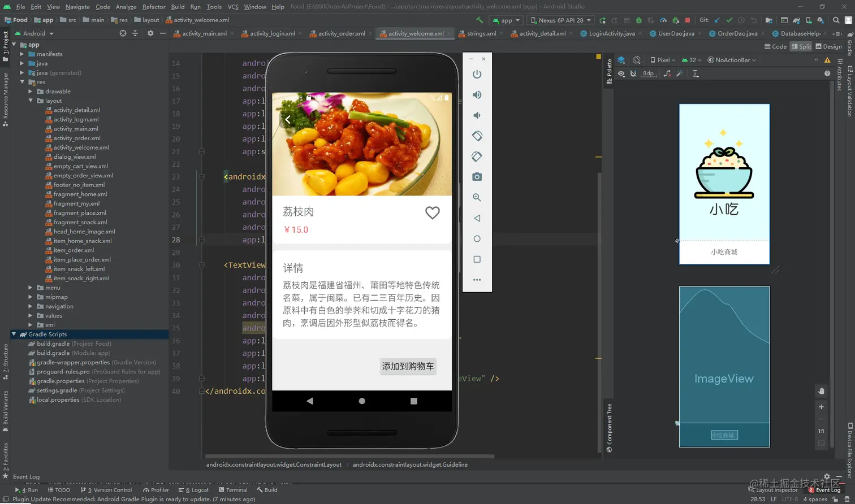Start debugging using the bug icon
The height and width of the screenshot is (504, 855).
pos(639,20)
